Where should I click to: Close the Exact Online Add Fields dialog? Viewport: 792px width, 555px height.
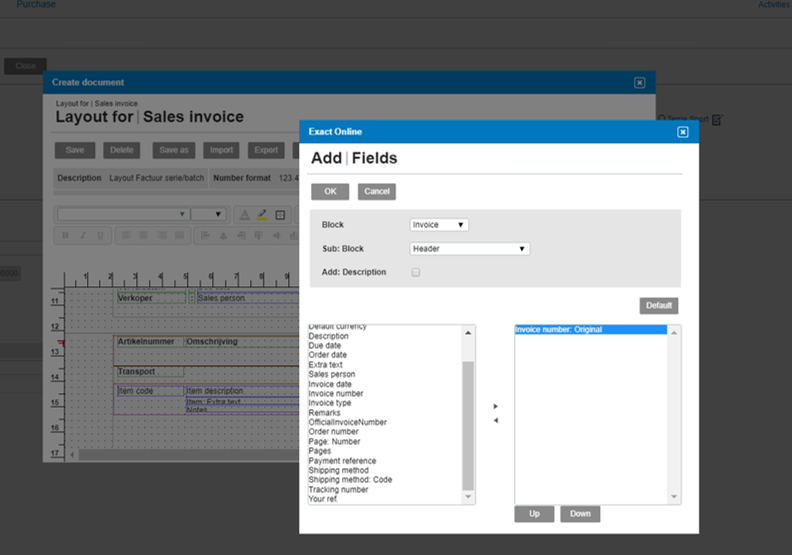pos(682,132)
